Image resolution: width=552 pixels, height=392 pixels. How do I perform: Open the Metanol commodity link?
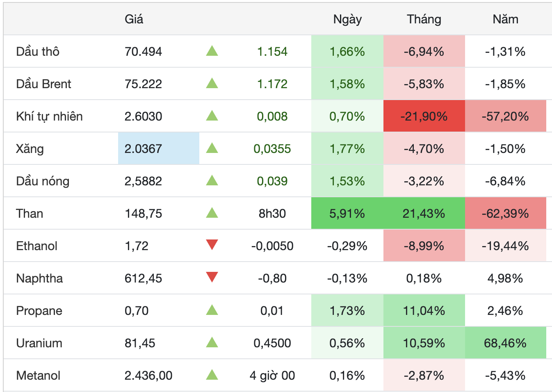[x=38, y=376]
